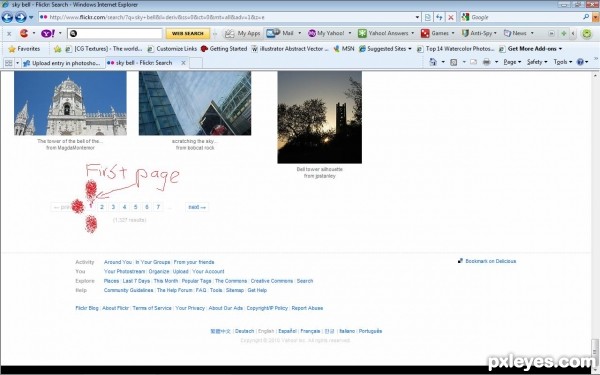600x375 pixels.
Task: Go to results page 2
Action: click(102, 207)
